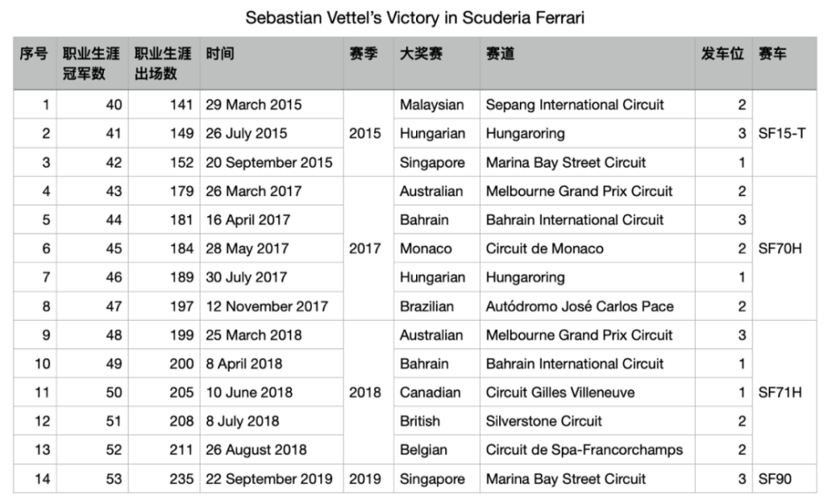Click the '大奖赛' column header
The height and width of the screenshot is (504, 832).
421,54
